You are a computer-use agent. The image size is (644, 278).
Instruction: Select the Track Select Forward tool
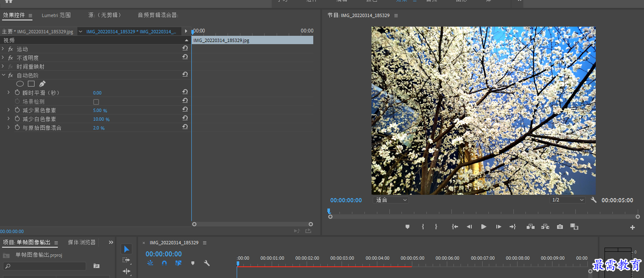pos(126,260)
